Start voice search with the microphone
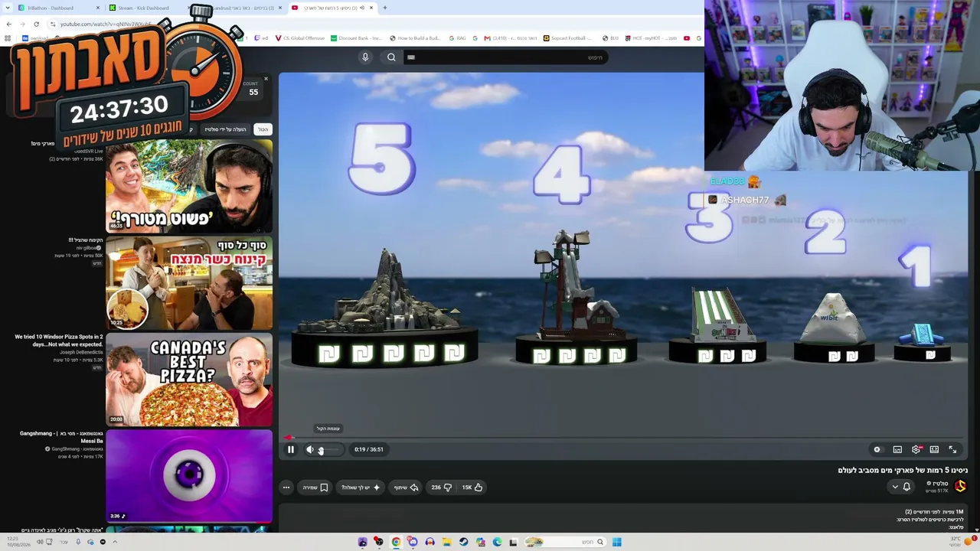Viewport: 980px width, 551px height. tap(365, 57)
